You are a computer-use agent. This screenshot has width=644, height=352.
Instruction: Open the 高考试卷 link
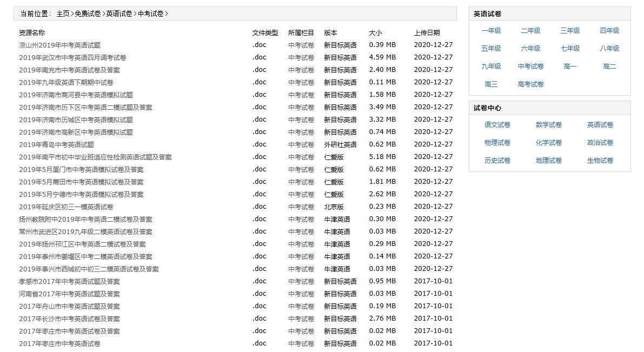(530, 84)
